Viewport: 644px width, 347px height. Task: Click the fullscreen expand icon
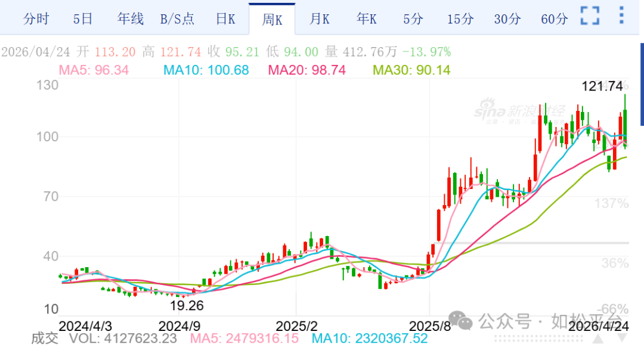pos(590,16)
